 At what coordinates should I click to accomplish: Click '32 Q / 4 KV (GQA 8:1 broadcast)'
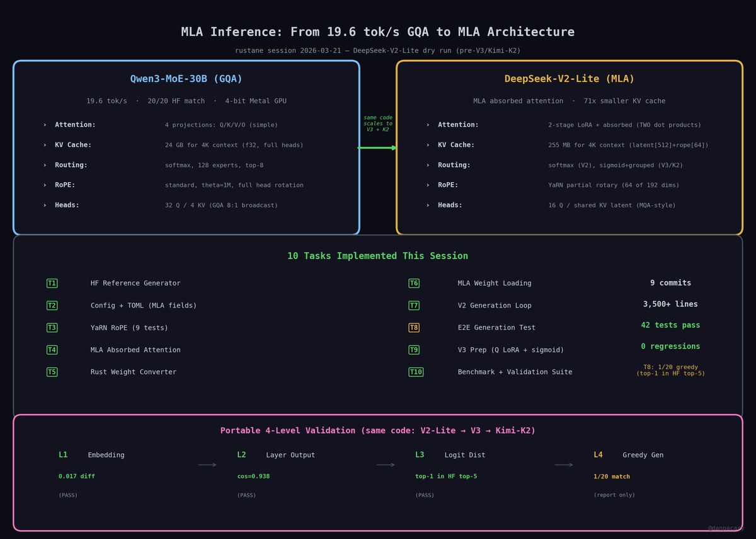pyautogui.click(x=221, y=206)
